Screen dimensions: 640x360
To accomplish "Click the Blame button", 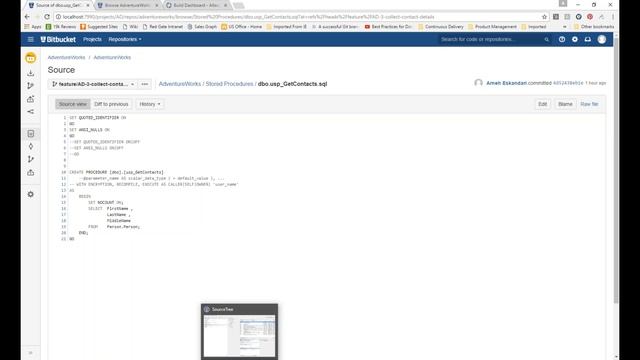I will point(565,104).
